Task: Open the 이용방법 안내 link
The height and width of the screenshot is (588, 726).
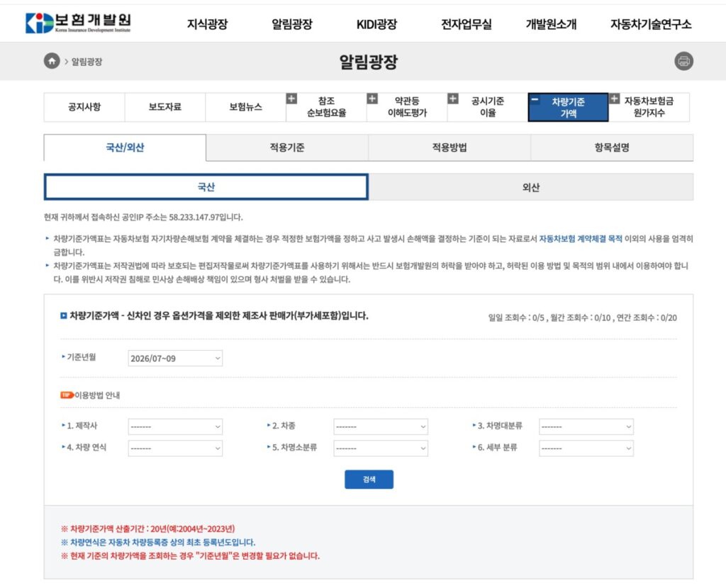Action: click(x=97, y=395)
